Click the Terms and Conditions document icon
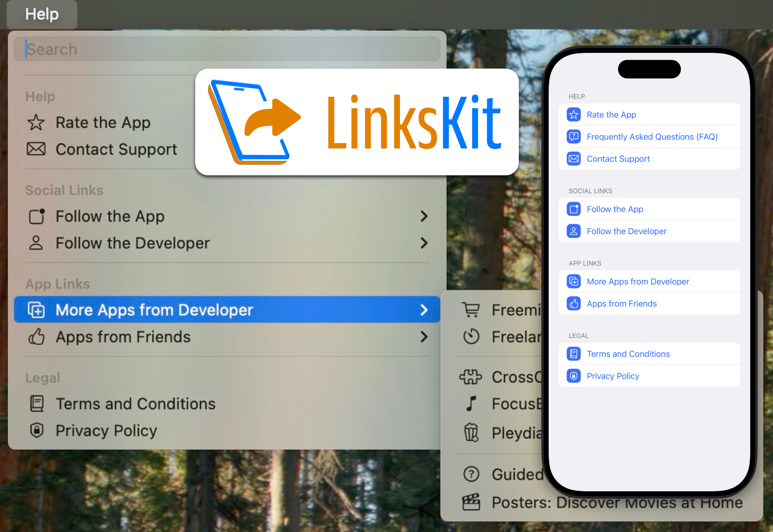This screenshot has width=773, height=532. (37, 403)
